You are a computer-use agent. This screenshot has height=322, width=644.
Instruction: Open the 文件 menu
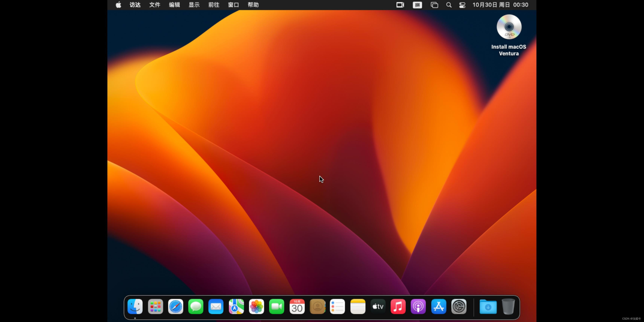point(155,5)
